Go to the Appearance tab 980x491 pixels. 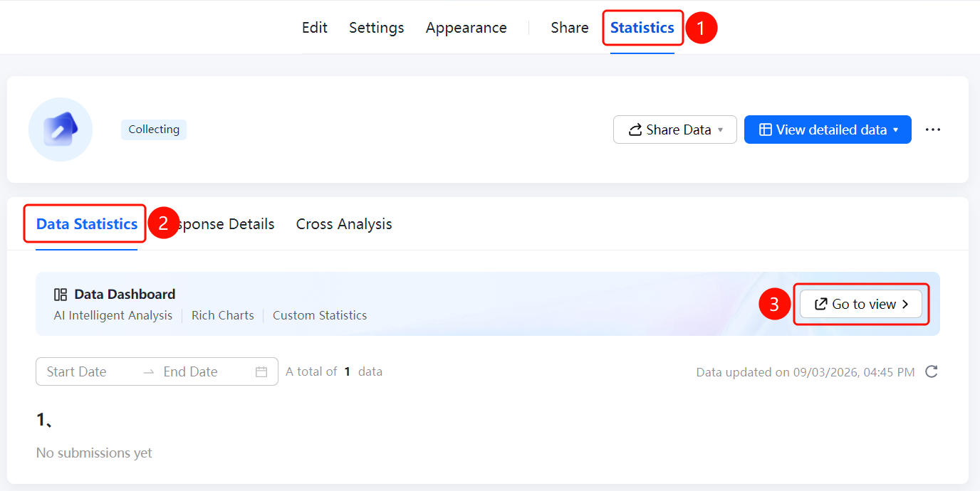[466, 28]
